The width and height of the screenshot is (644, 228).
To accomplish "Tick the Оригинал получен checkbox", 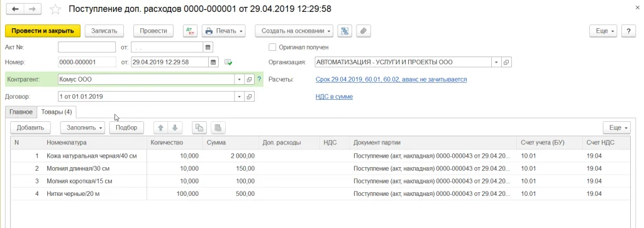I will [x=272, y=47].
